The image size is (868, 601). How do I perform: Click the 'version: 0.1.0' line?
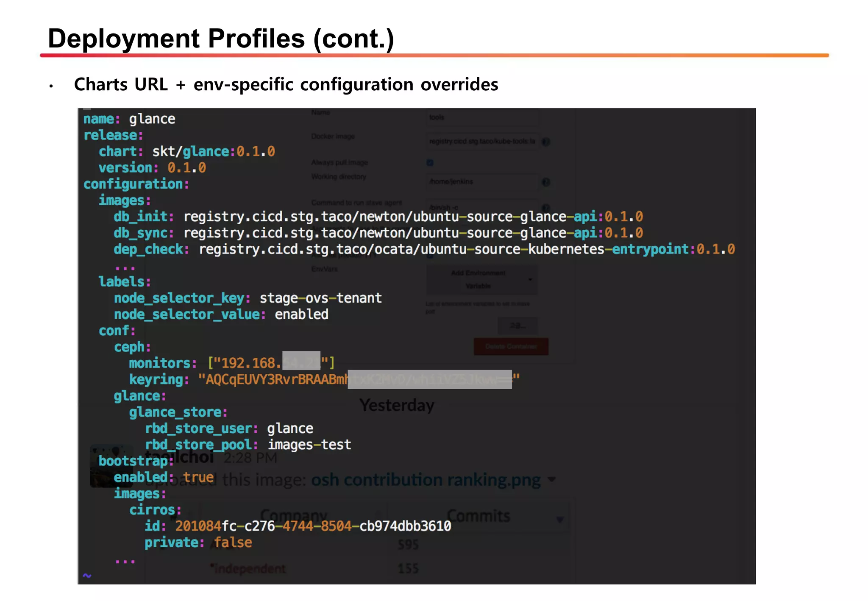pos(152,168)
